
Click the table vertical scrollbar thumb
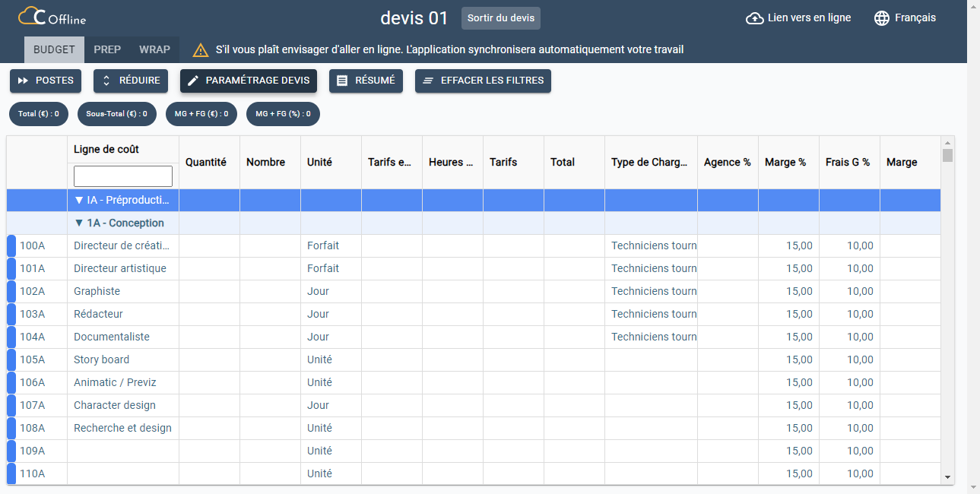coord(947,156)
